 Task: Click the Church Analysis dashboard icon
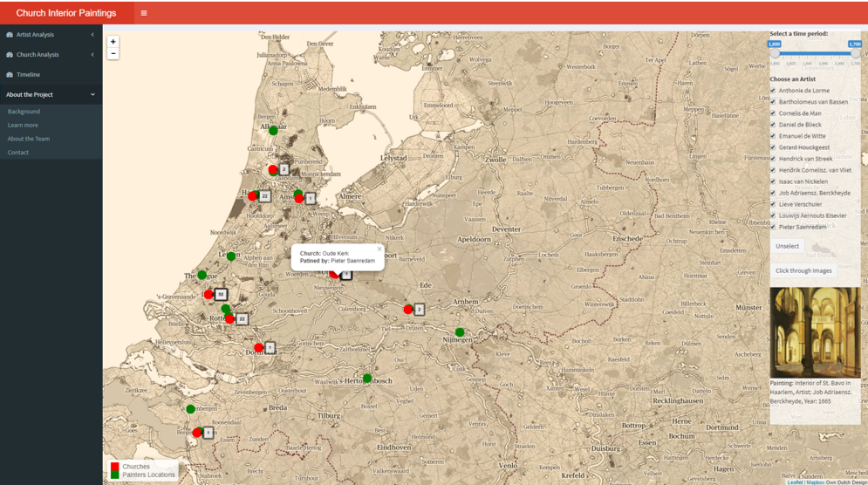[10, 55]
